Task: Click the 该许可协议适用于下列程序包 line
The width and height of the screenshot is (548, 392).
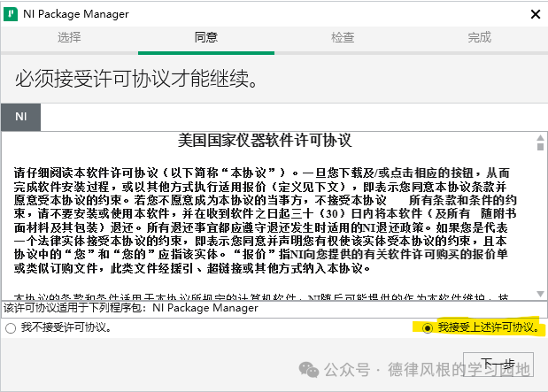Action: point(131,308)
